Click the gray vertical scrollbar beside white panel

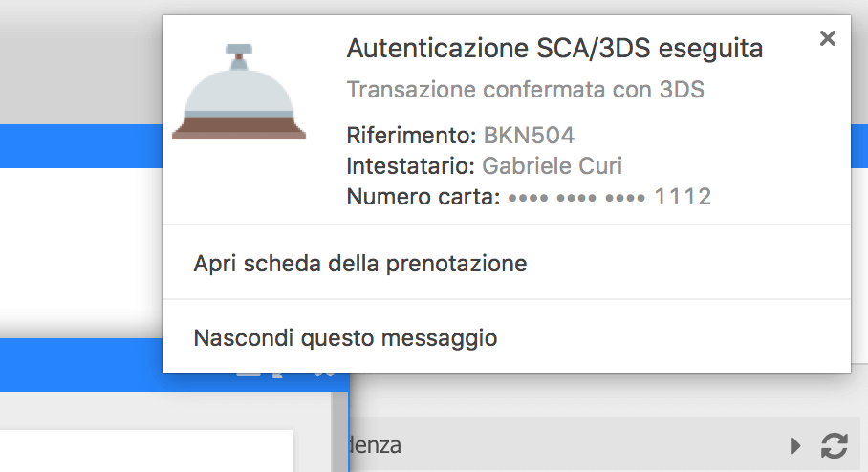click(339, 432)
